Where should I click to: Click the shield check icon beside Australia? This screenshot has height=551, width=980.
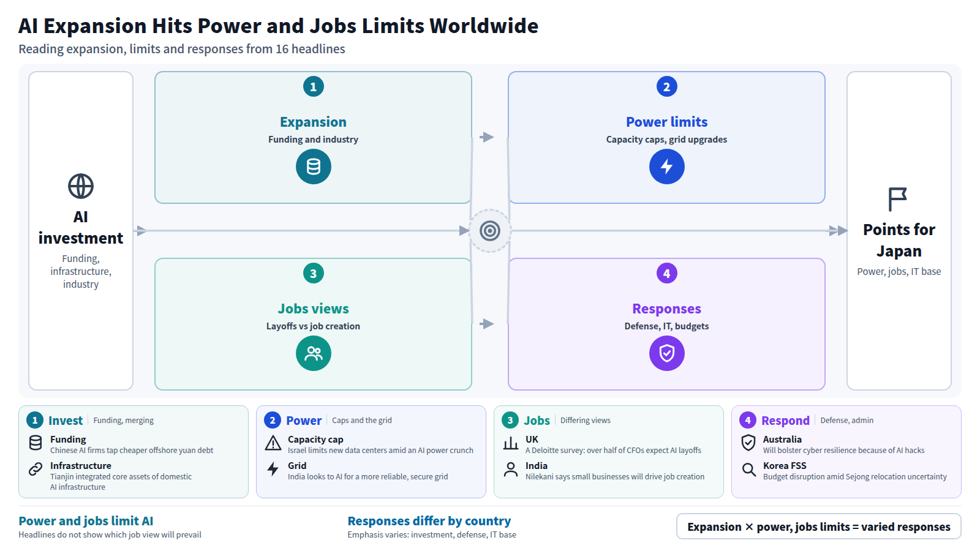(748, 443)
